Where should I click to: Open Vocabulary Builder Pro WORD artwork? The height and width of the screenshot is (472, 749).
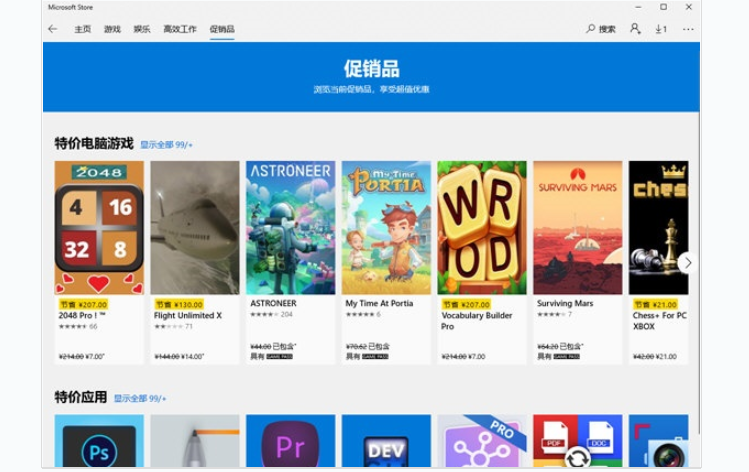[x=482, y=227]
